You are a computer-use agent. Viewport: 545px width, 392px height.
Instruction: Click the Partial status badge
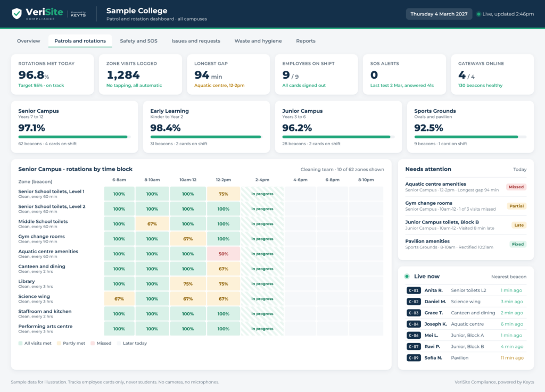(x=516, y=206)
